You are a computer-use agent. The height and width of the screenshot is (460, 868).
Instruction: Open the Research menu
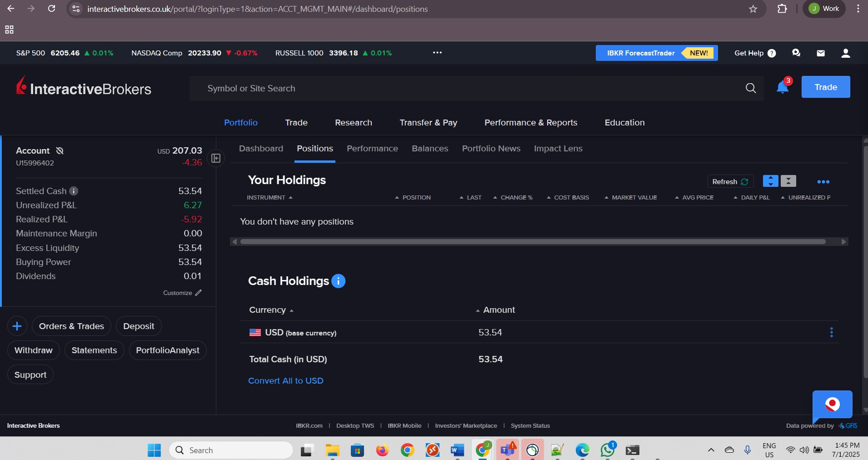coord(354,122)
